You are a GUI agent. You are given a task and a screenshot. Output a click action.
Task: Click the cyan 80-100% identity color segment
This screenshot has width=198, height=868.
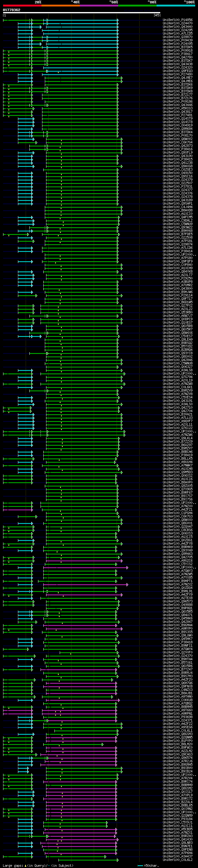pyautogui.click(x=176, y=5)
